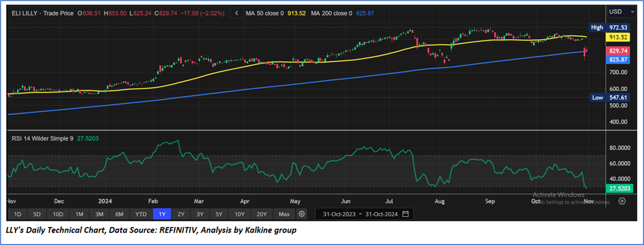Viewport: 644px width, 245px height.
Task: Click the ELI LILLY Trade Price legend
Action: tap(43, 13)
